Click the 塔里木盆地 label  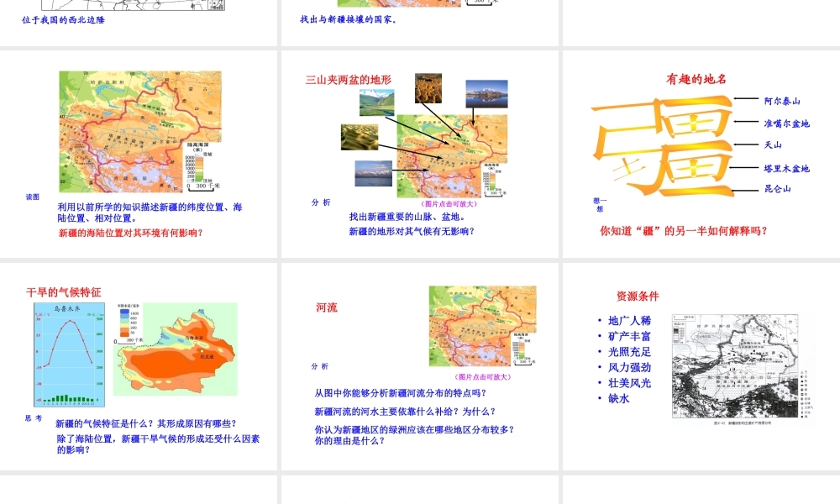[x=786, y=168]
